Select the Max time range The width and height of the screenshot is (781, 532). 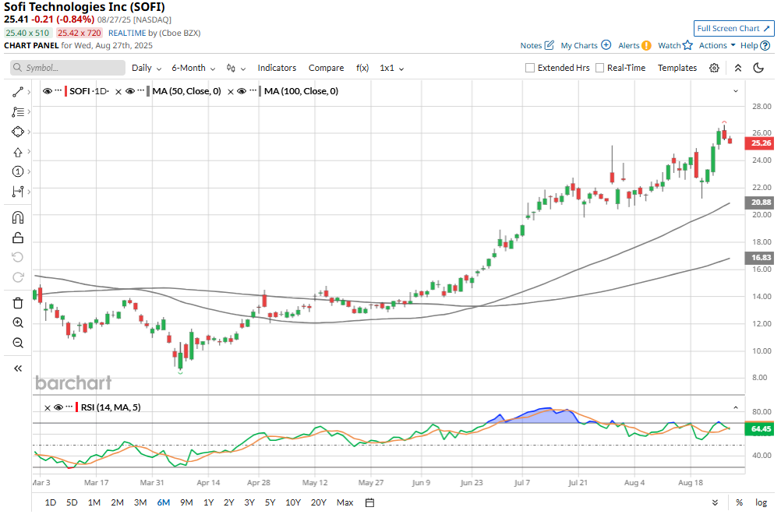(345, 502)
